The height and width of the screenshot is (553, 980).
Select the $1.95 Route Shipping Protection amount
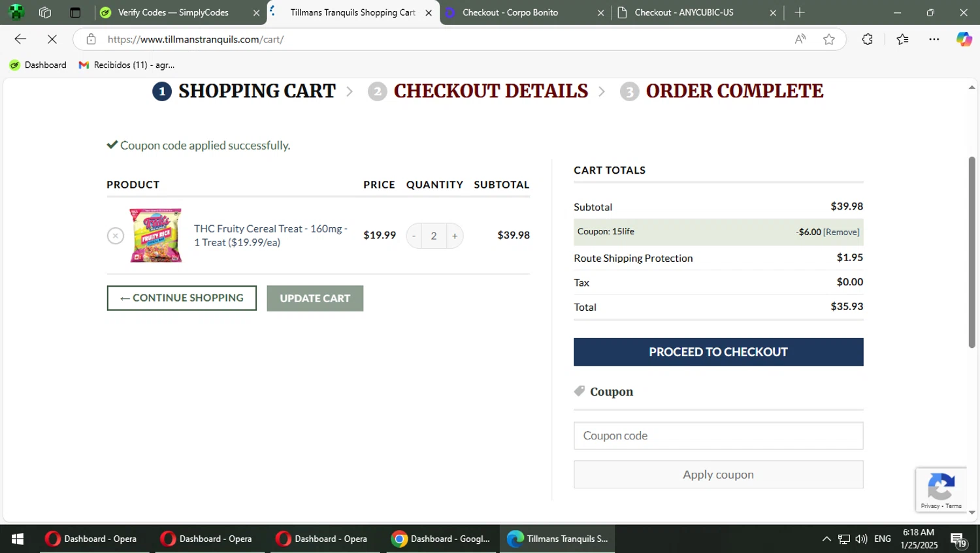point(850,257)
